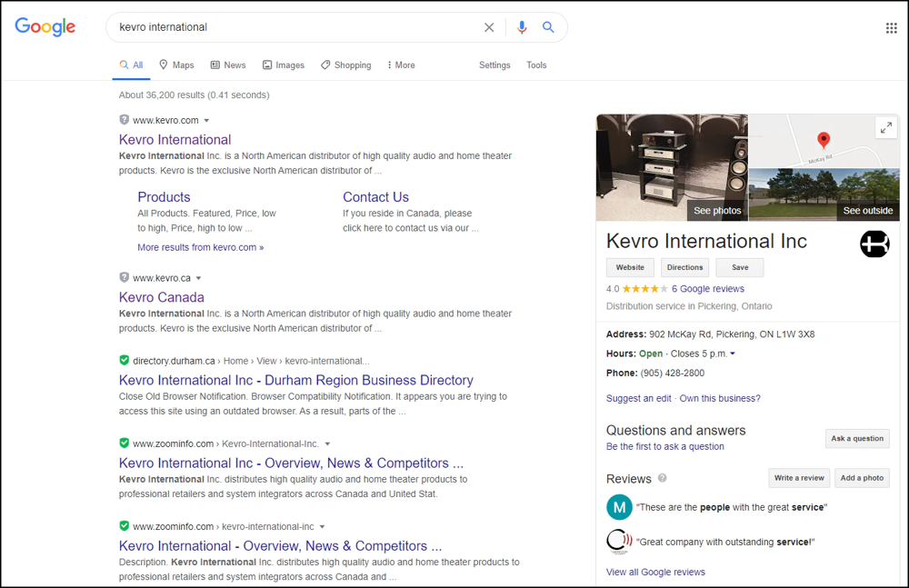This screenshot has width=909, height=588.
Task: Click the See photos thumbnail
Action: (x=672, y=168)
